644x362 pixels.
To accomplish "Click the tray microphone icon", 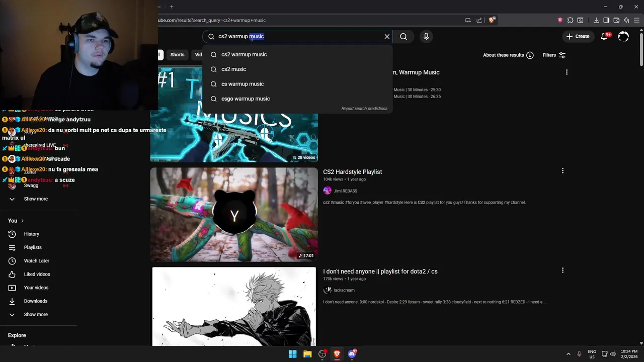I will pos(579,354).
